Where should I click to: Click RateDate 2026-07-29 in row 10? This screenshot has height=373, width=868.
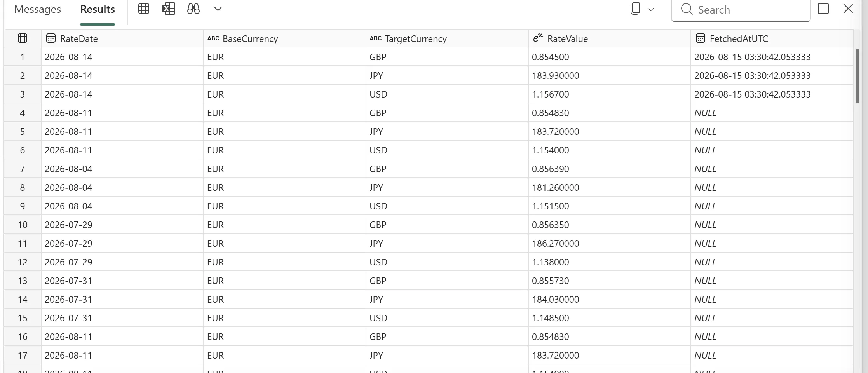[x=122, y=225]
